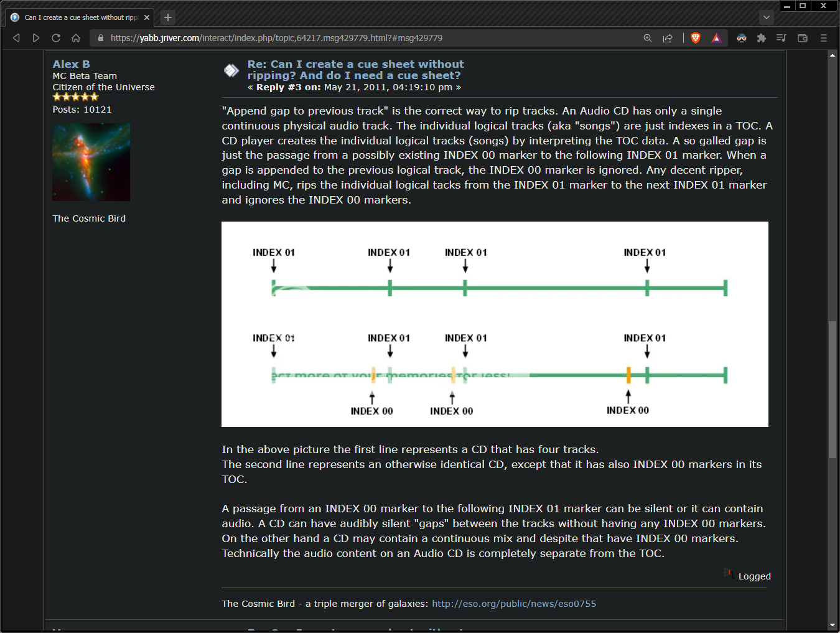Viewport: 840px width, 633px height.
Task: Click the URL address bar field
Action: [x=373, y=38]
